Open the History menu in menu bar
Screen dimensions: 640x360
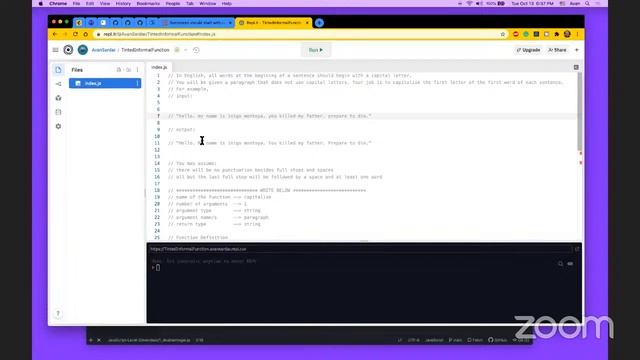123,3
